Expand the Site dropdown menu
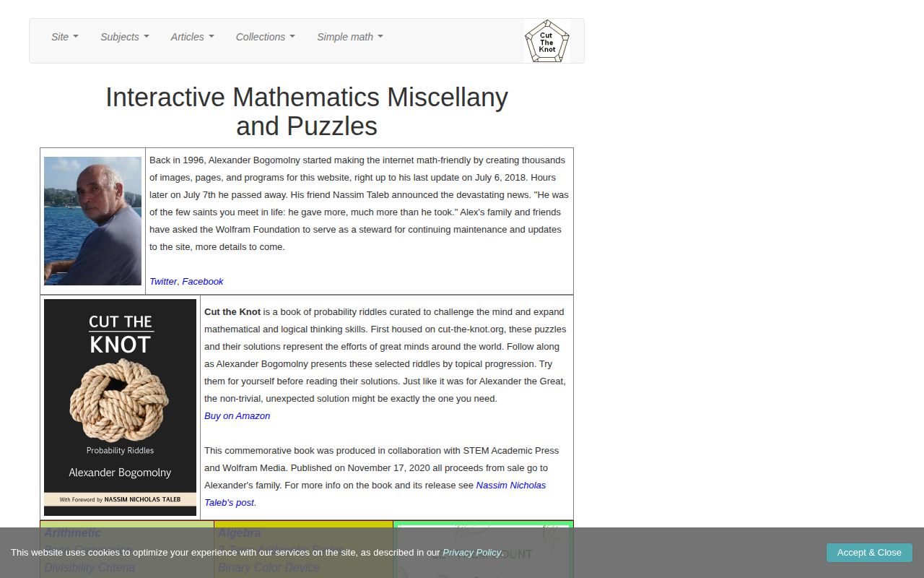The height and width of the screenshot is (578, 924). tap(64, 37)
